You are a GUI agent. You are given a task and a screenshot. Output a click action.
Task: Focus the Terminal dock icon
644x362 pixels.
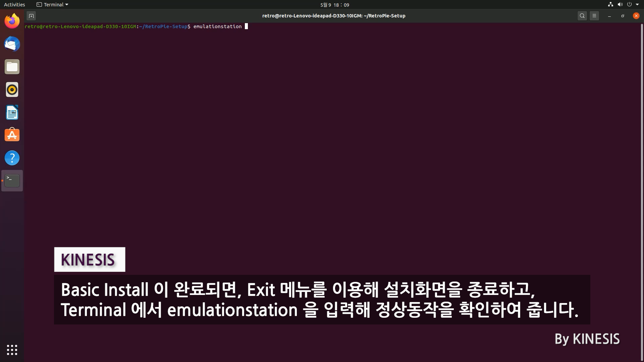12,181
